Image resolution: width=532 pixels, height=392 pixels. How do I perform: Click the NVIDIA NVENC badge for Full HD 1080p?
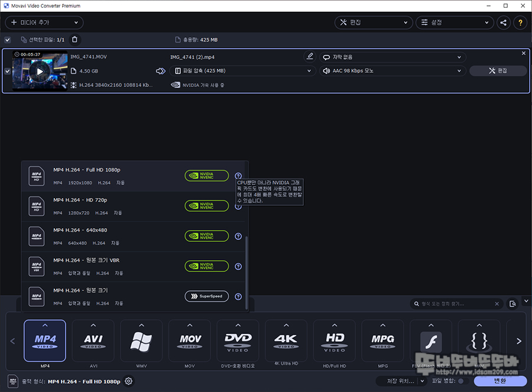point(207,176)
